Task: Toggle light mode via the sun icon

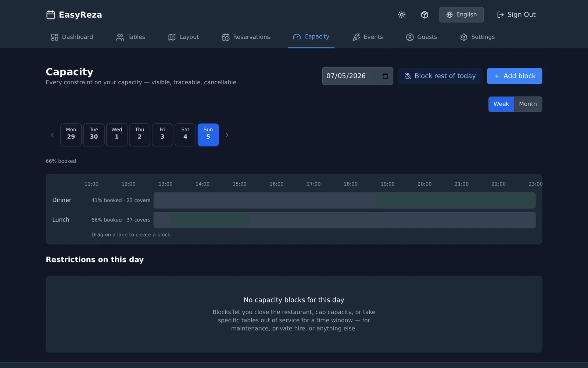Action: [x=402, y=15]
